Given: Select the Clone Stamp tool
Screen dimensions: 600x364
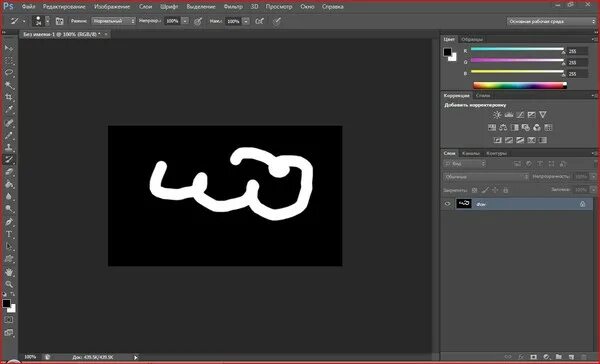Looking at the screenshot, I should click(8, 147).
